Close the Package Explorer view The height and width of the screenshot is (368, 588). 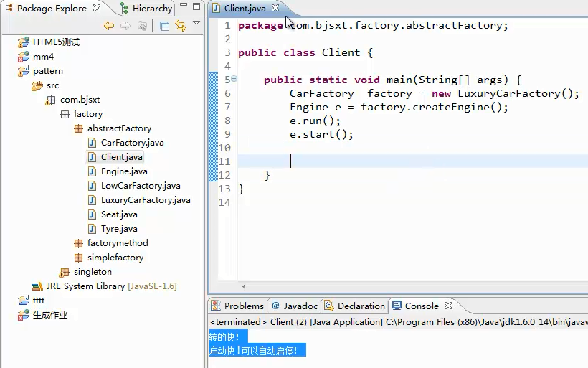97,9
